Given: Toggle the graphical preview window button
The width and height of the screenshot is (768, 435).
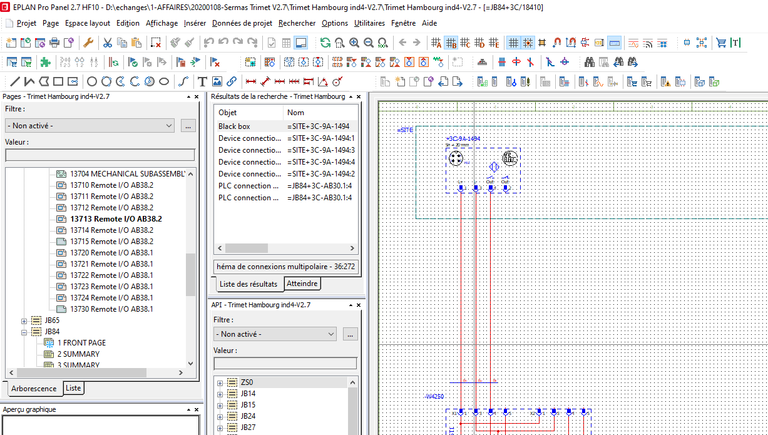Looking at the screenshot, I should pos(301,43).
